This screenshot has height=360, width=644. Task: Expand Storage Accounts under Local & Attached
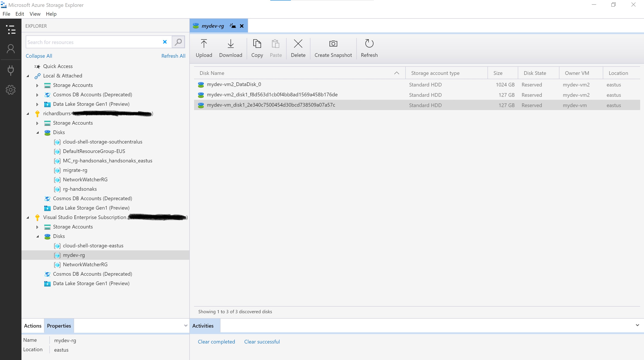(x=37, y=85)
